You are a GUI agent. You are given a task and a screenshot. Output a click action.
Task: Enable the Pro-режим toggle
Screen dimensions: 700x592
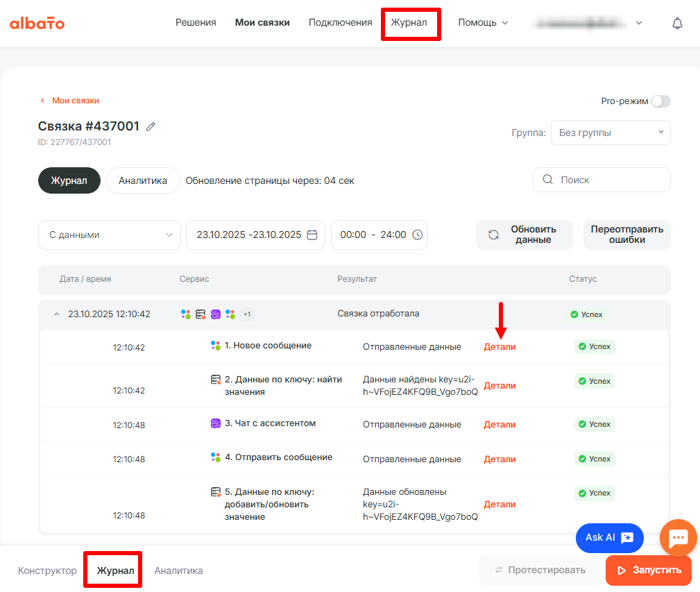(x=660, y=101)
